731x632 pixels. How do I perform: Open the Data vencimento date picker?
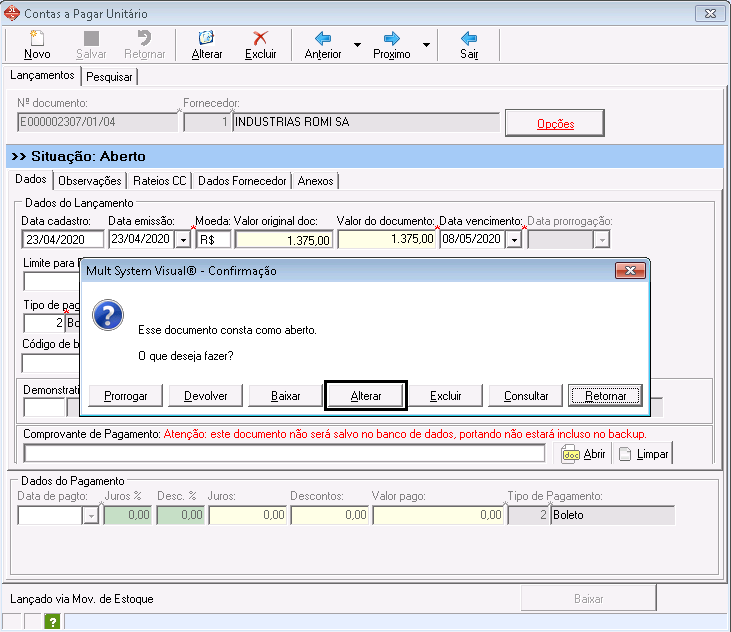pos(514,240)
